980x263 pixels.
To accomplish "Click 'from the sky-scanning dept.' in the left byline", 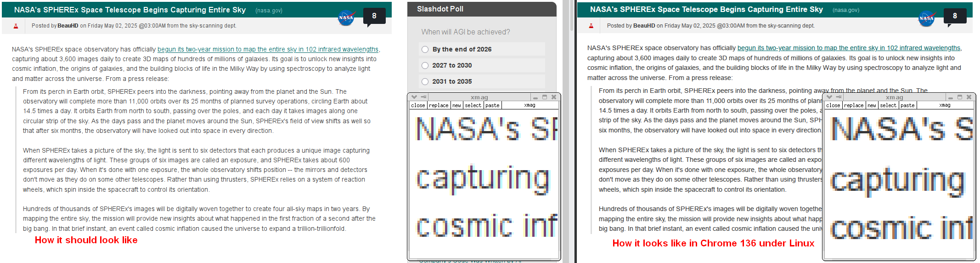I will click(x=202, y=26).
